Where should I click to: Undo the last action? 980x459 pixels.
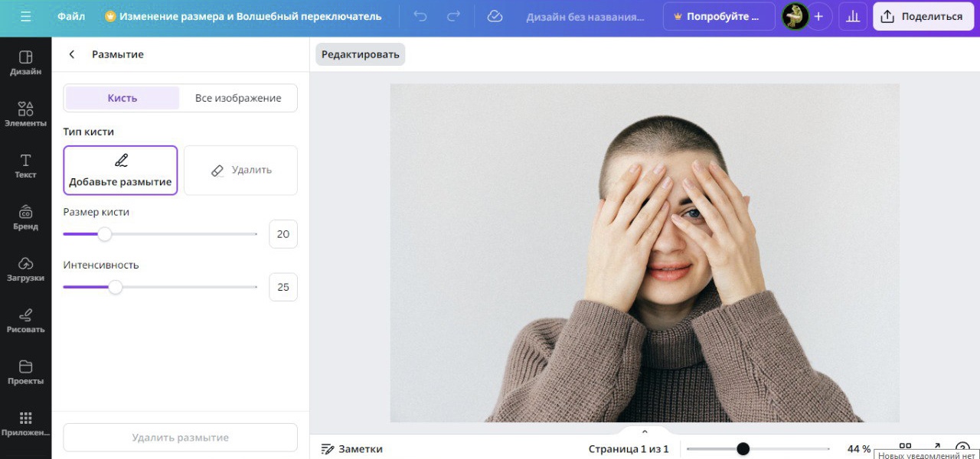[x=420, y=16]
